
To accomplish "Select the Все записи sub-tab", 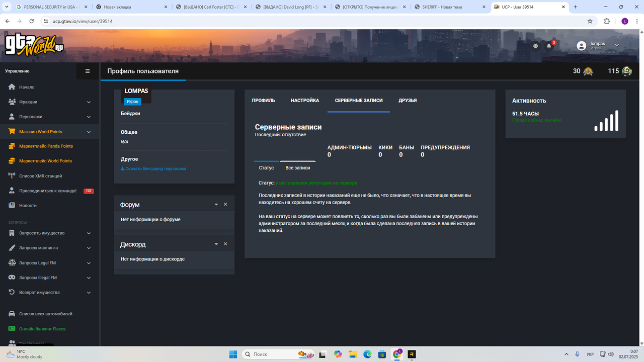I will [x=298, y=167].
